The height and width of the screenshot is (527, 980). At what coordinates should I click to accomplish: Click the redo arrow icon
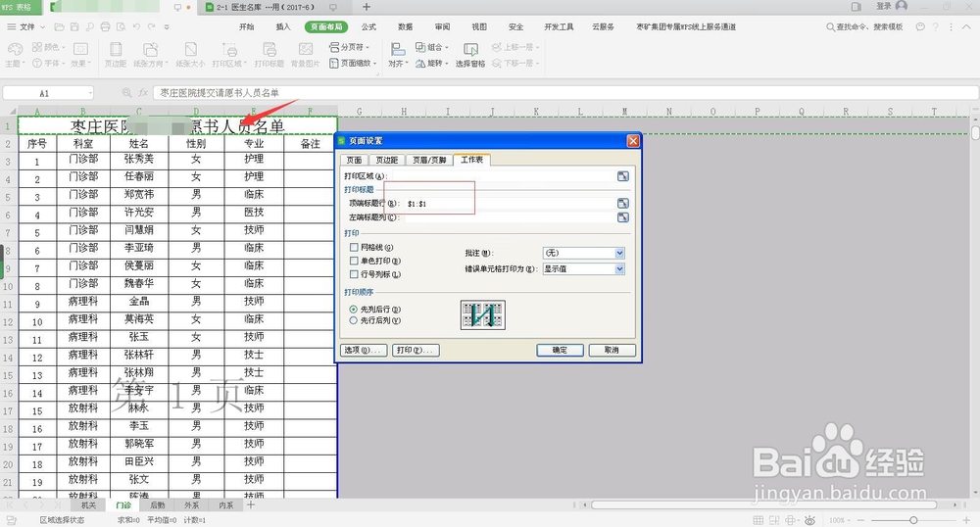[151, 26]
